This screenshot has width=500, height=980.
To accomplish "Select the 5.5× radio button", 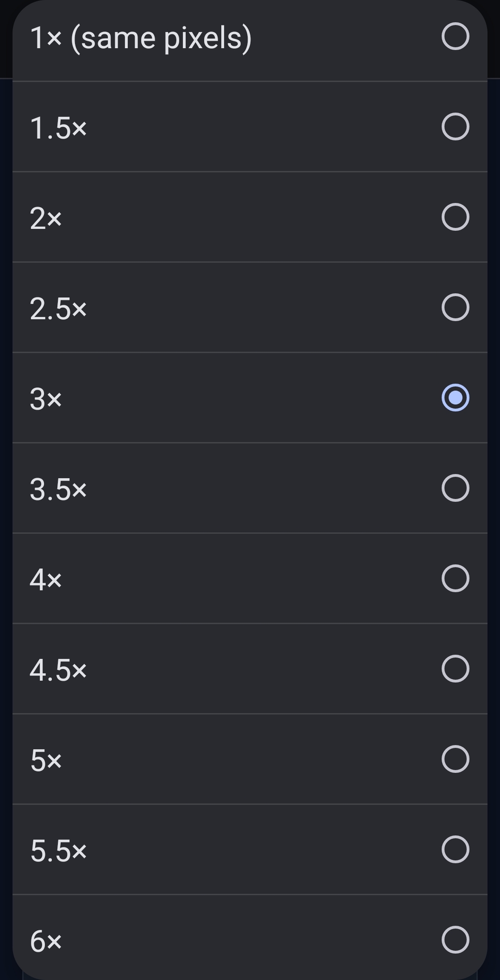I will (x=455, y=850).
